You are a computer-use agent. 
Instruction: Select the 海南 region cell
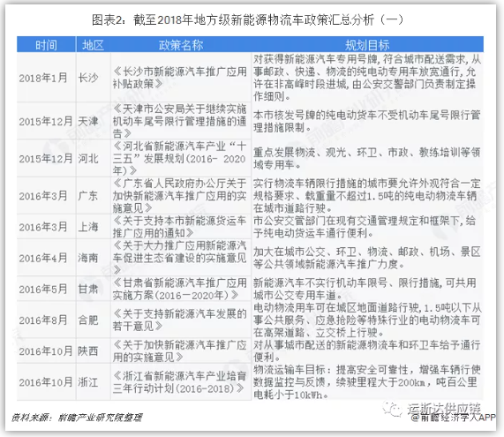click(x=88, y=258)
